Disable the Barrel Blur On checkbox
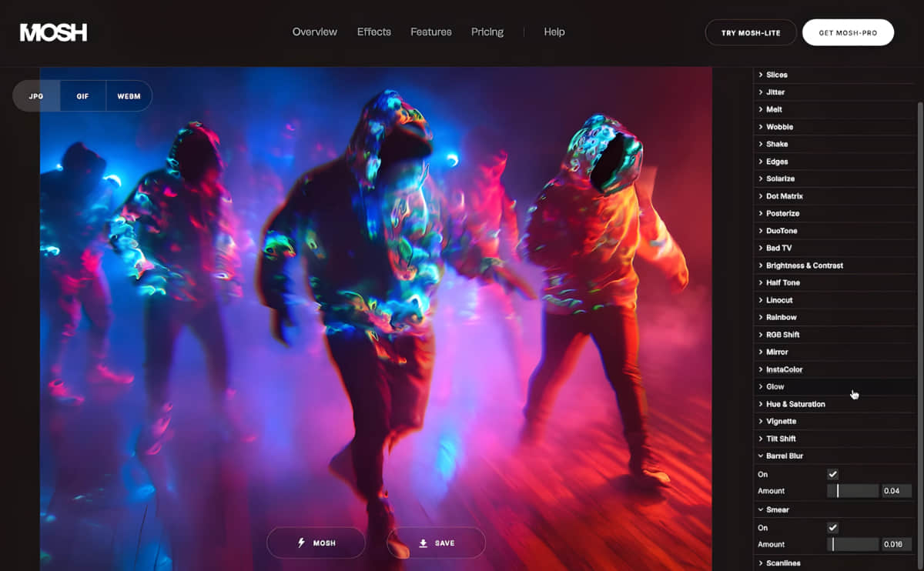Screen dimensions: 924x571 click(x=832, y=475)
